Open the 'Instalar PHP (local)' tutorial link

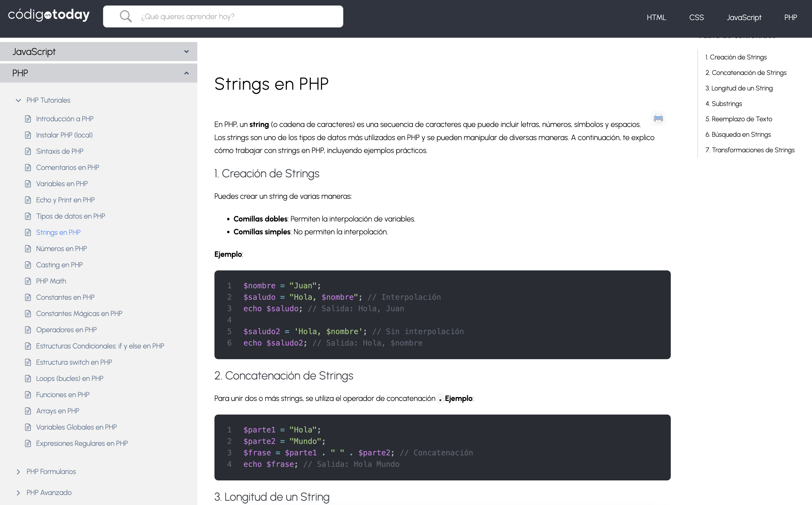pos(64,135)
